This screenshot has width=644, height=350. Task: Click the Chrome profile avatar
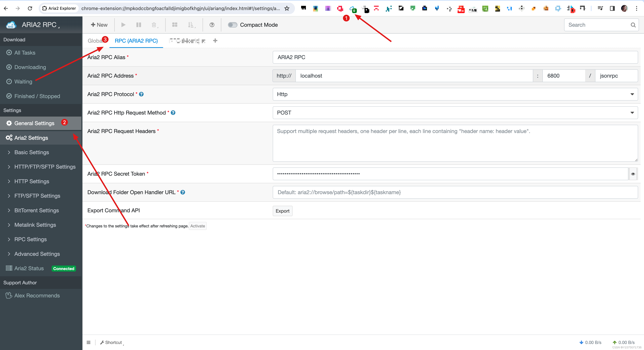point(624,8)
